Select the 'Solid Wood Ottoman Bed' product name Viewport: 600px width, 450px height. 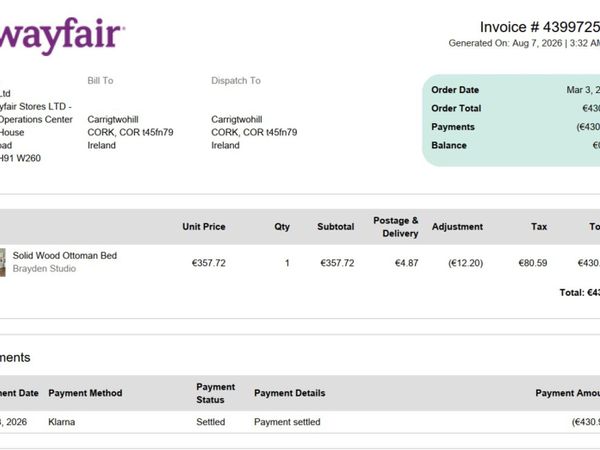click(x=65, y=256)
